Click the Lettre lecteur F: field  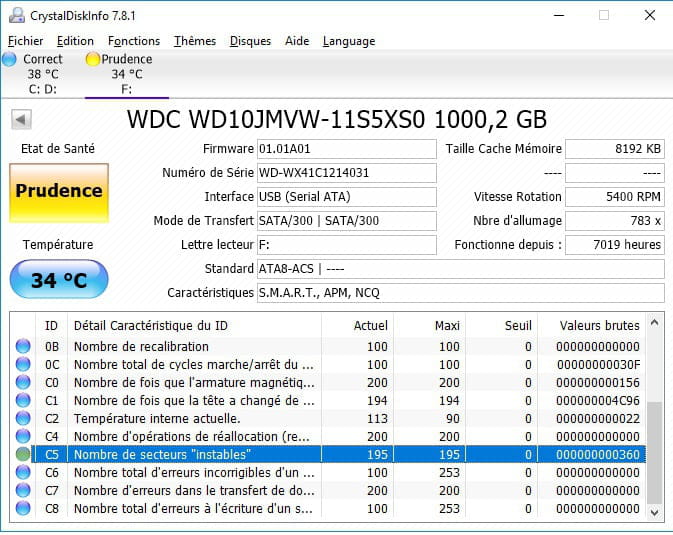pyautogui.click(x=347, y=245)
